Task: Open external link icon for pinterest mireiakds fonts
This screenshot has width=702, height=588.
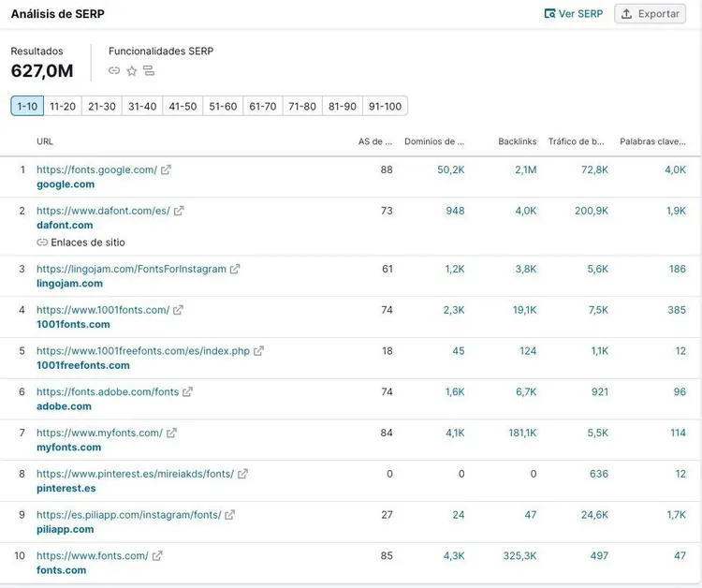Action: click(x=242, y=474)
